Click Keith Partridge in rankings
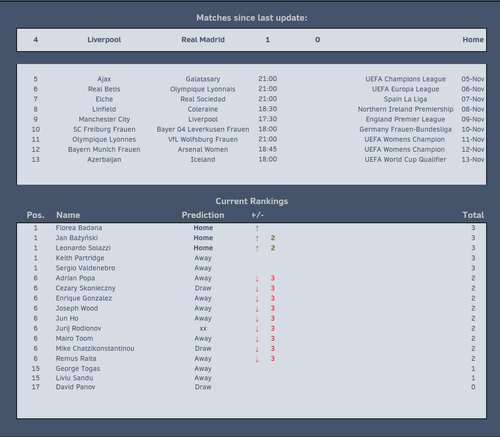The image size is (500, 437). [x=80, y=258]
